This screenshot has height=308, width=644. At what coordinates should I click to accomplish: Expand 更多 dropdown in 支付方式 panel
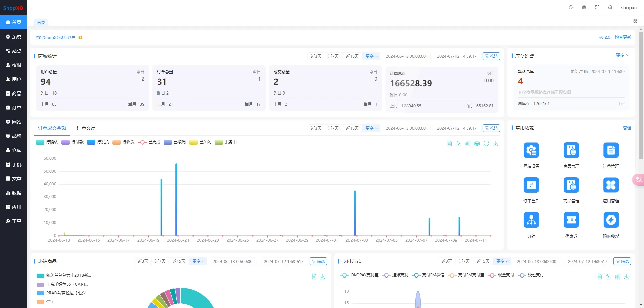[x=502, y=261]
